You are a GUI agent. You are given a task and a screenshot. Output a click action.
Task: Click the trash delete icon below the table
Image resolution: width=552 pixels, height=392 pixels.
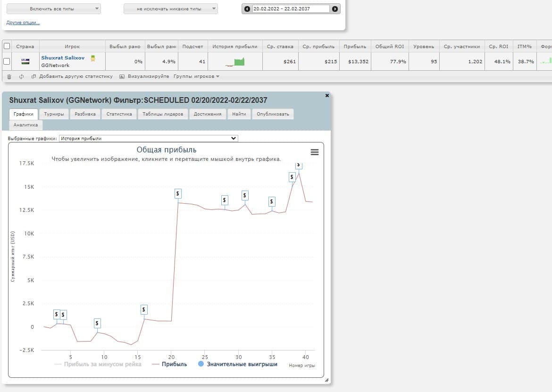pyautogui.click(x=9, y=76)
